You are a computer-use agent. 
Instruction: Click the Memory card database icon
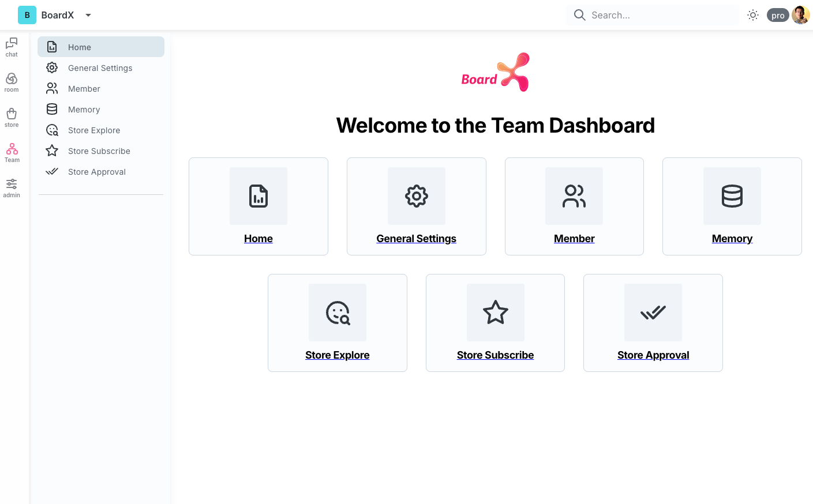click(x=732, y=196)
